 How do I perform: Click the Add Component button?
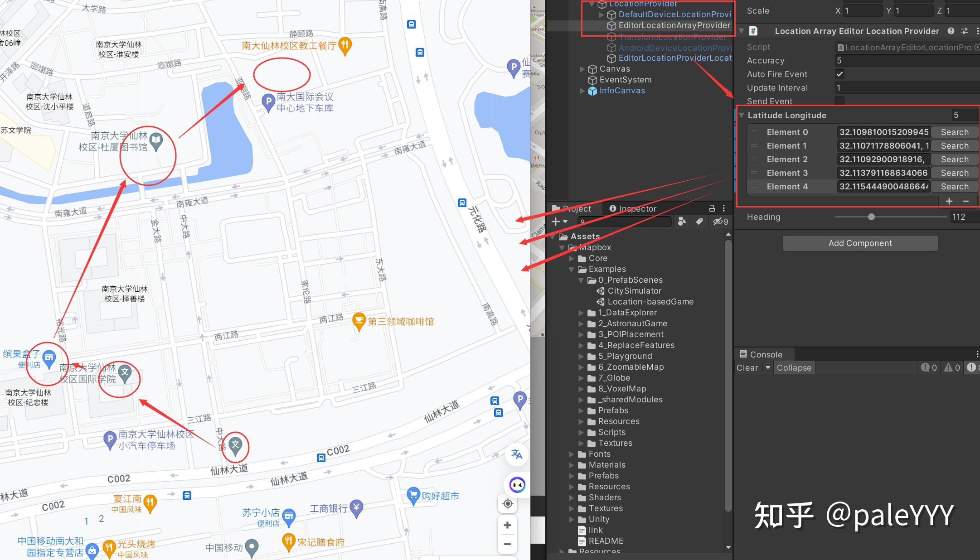[860, 243]
